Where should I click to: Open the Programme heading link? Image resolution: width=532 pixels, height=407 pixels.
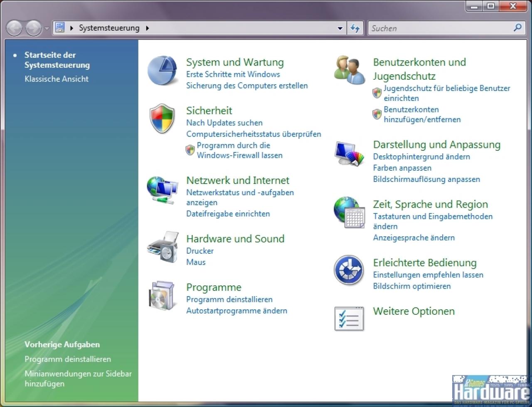coord(214,287)
